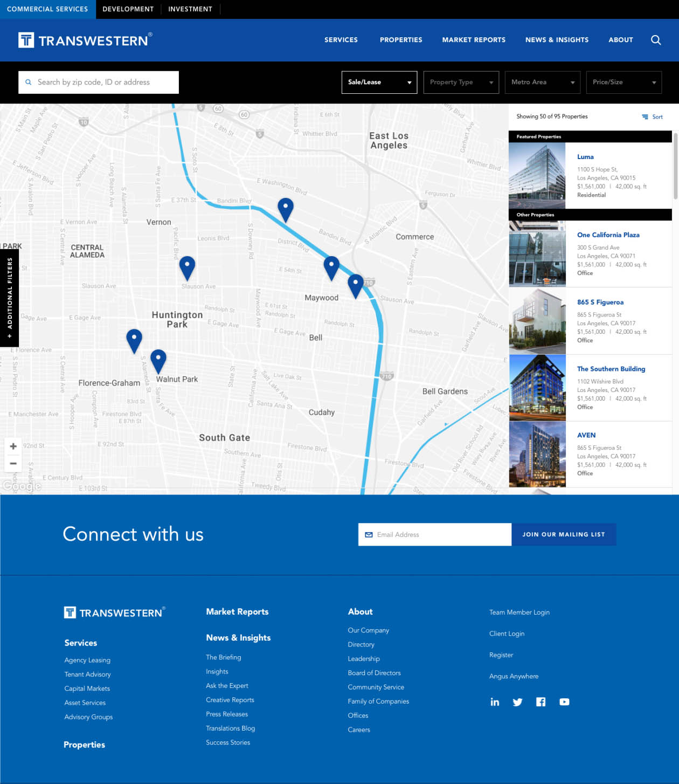Open the Translations Blog footer link
679x784 pixels.
[x=231, y=728]
